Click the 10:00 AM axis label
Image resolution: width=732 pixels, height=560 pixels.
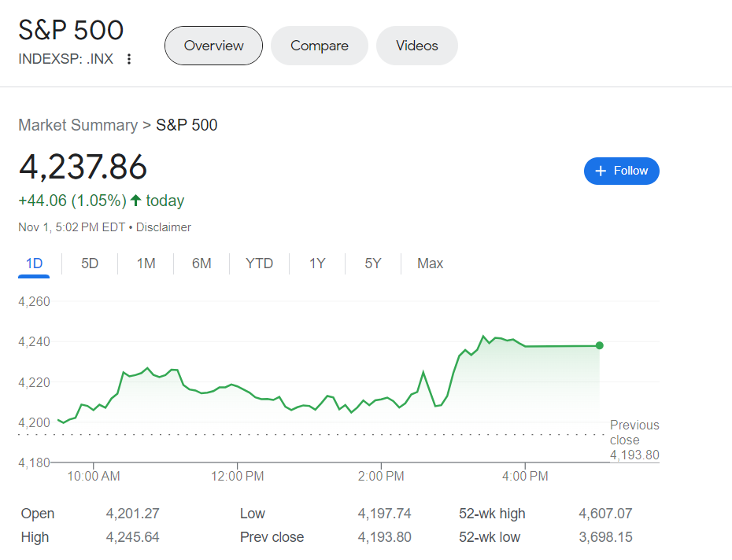pyautogui.click(x=94, y=476)
